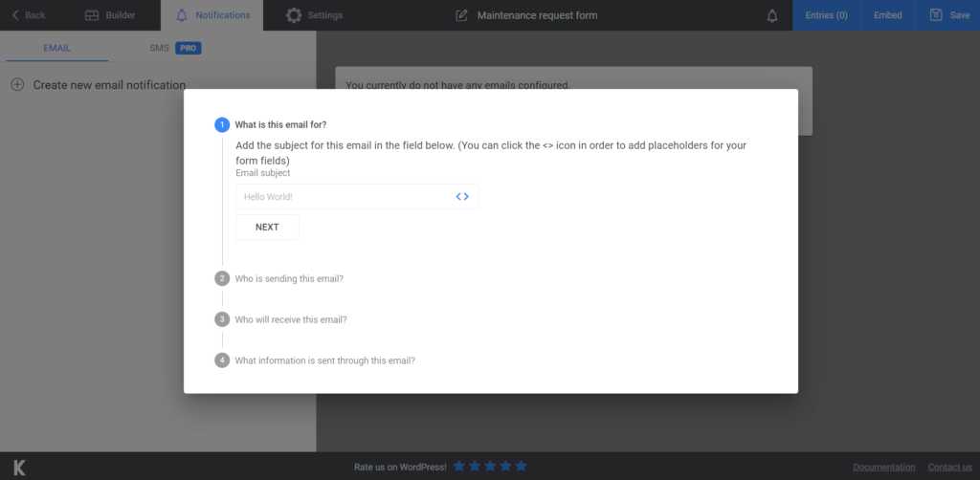
Task: Click Rate us on WordPress! text
Action: [x=400, y=467]
